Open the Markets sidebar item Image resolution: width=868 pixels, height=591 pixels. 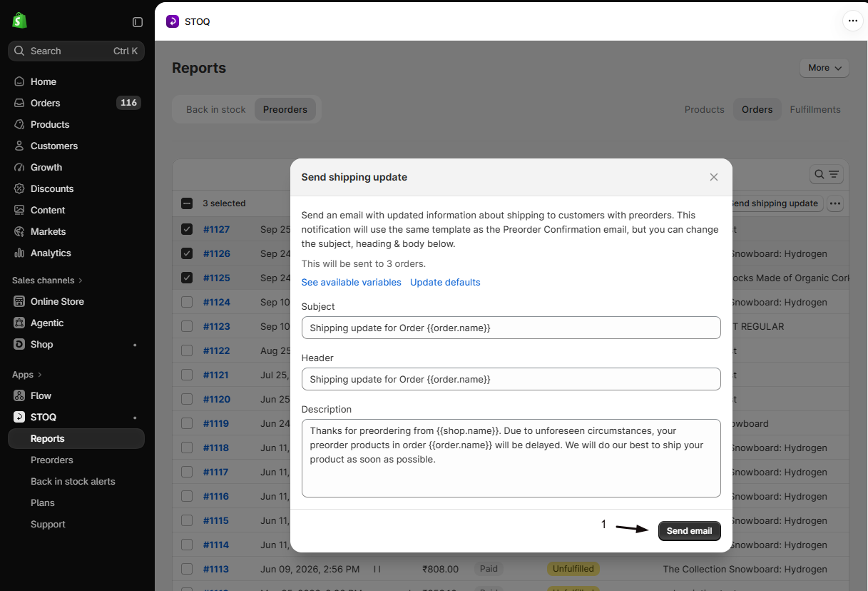point(76,231)
